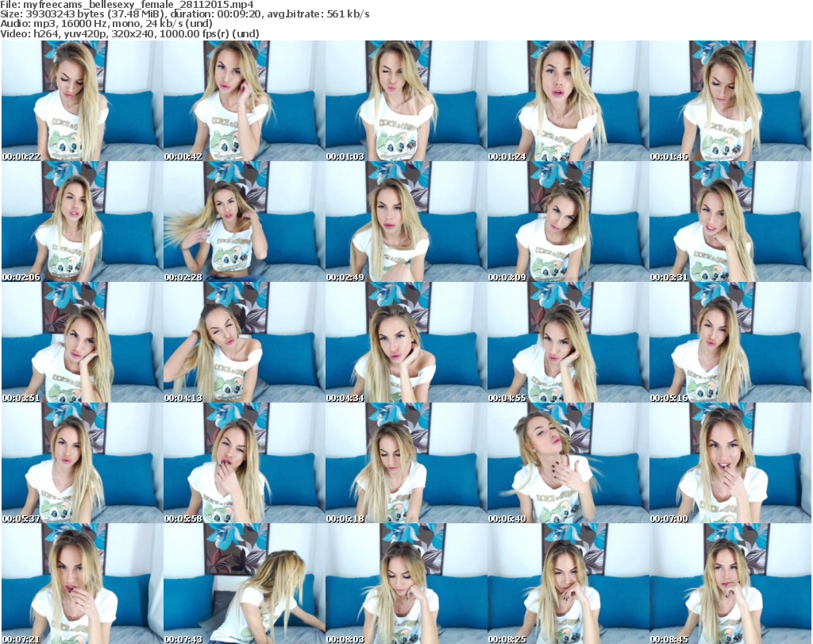The image size is (813, 644).
Task: Select the thumbnail stamped 00:01:46
Action: pos(730,101)
